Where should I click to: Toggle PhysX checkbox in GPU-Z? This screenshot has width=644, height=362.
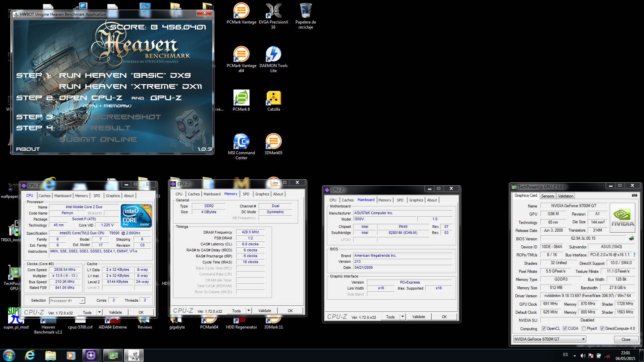point(584,328)
